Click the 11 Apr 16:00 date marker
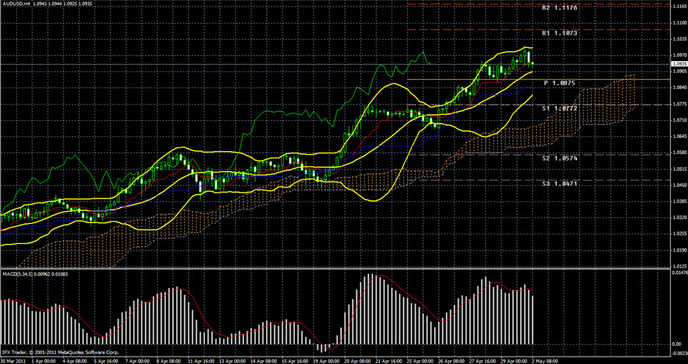 tap(200, 361)
